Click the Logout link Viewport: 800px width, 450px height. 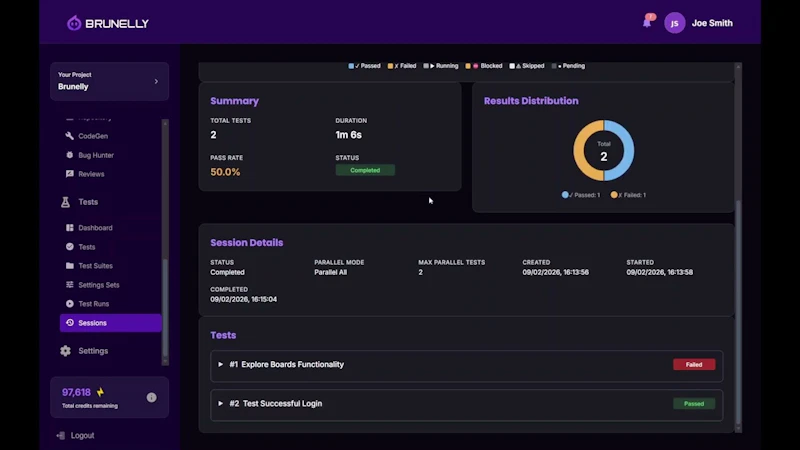tap(82, 435)
